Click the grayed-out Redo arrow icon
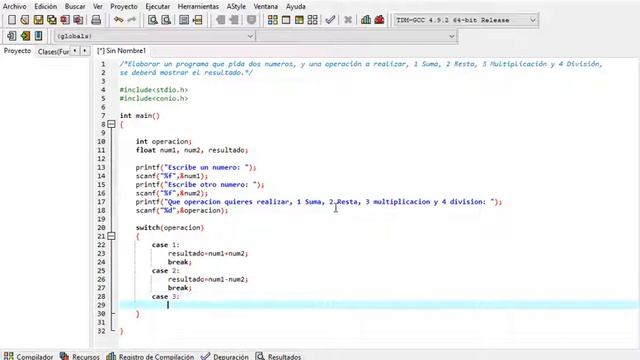Screen dimensions: 640x360 pyautogui.click(x=131, y=20)
